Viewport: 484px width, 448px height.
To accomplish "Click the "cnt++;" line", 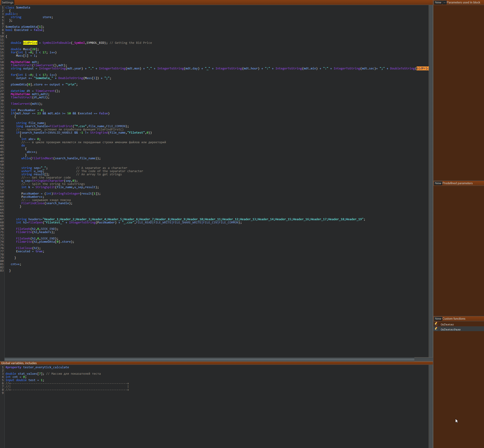I will click(16, 264).
